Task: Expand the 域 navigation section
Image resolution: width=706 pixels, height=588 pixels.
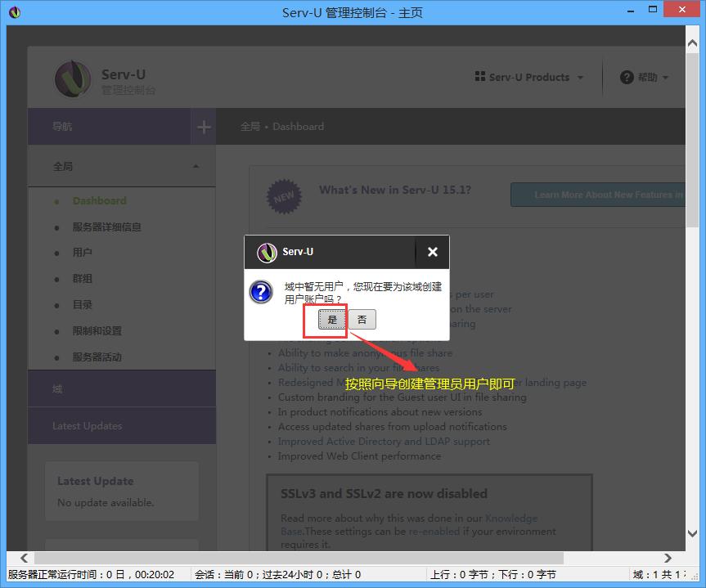Action: pos(122,388)
